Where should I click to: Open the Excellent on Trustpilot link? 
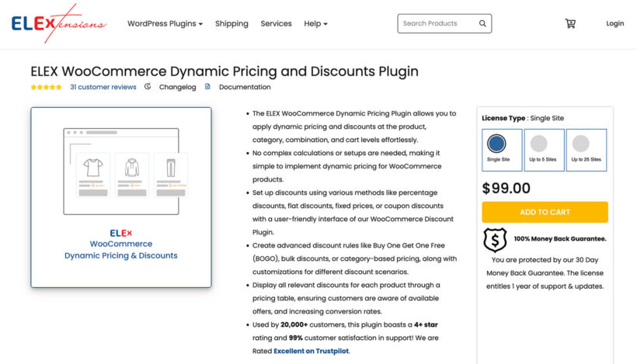pos(311,351)
